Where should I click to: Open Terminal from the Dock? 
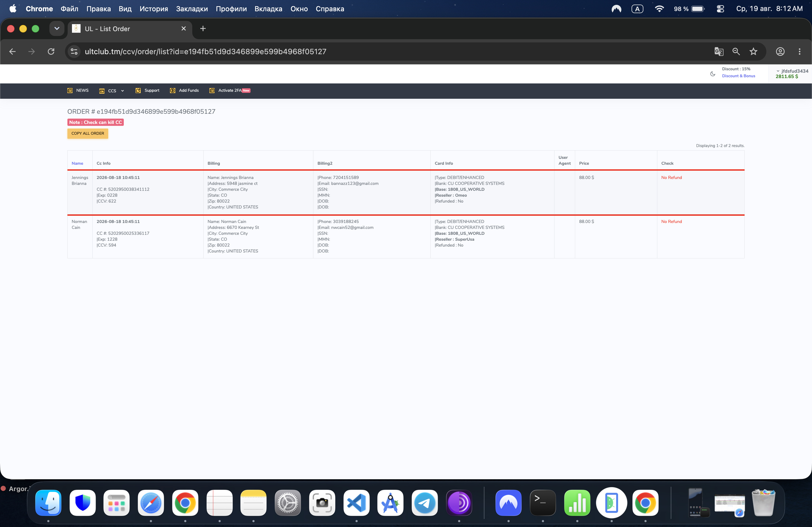pos(543,503)
